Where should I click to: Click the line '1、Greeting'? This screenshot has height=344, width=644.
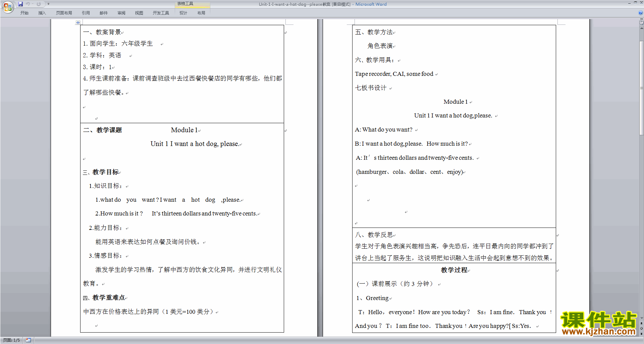[x=372, y=298]
